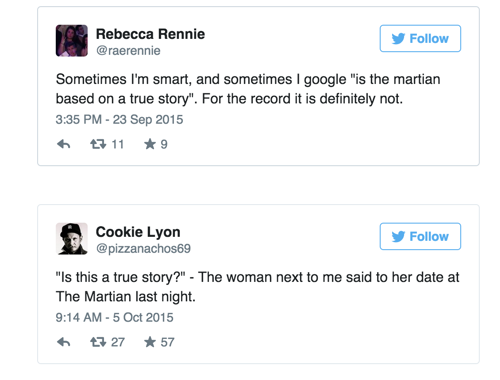
Task: View the 27 retweets count
Action: coord(118,342)
